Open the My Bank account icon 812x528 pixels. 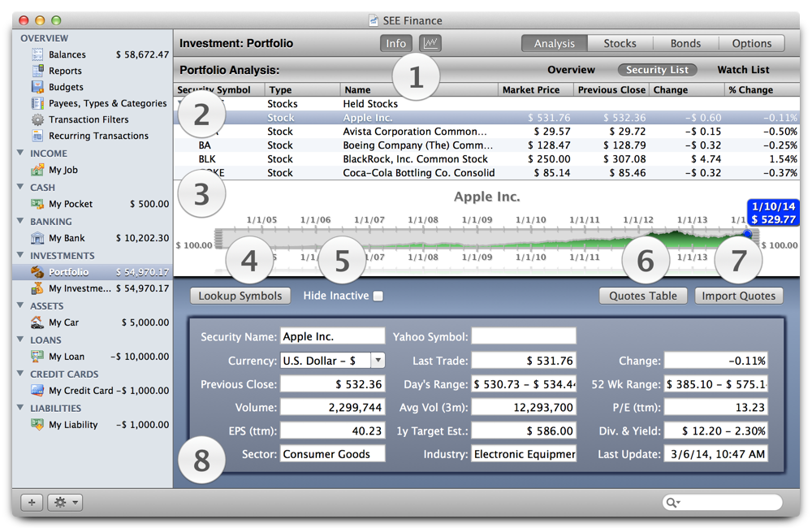point(37,238)
